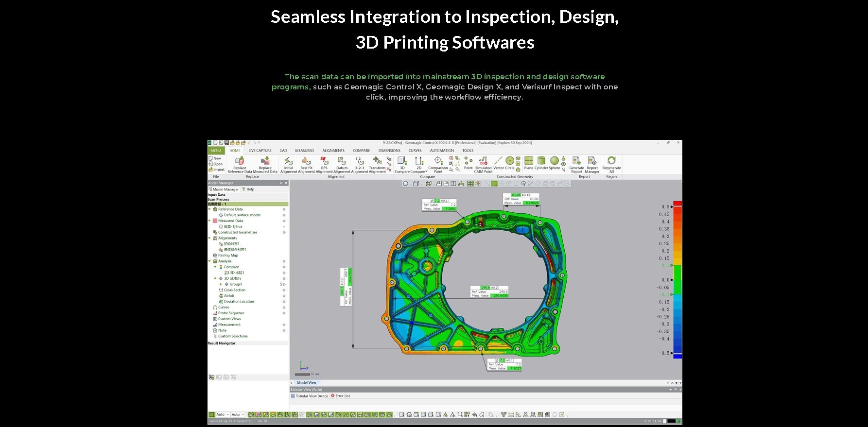Click the Generate Report icon
The image size is (868, 427).
click(576, 163)
